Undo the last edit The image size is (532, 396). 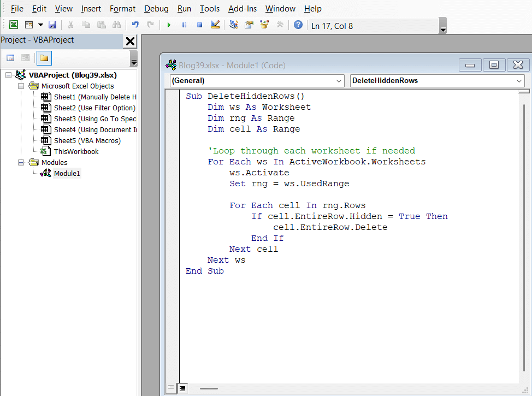(135, 25)
